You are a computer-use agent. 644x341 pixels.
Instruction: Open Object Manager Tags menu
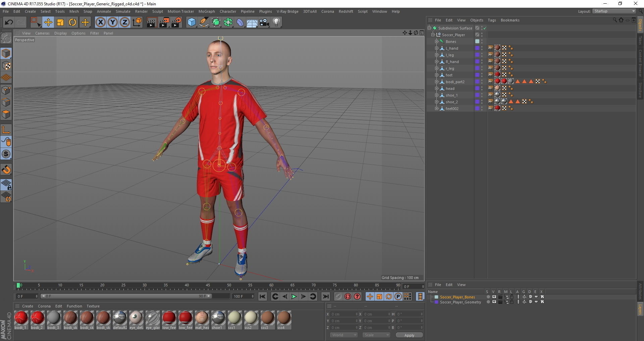(492, 20)
